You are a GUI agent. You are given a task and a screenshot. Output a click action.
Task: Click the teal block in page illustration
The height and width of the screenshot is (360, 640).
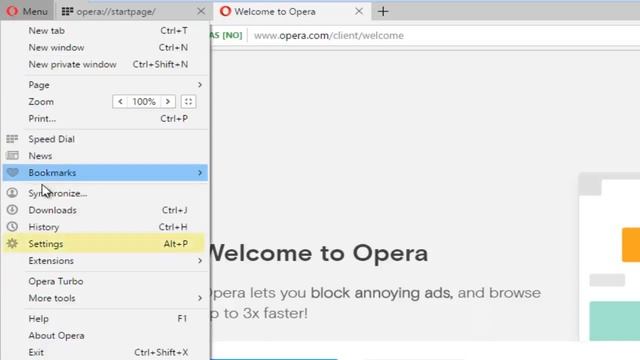point(615,321)
